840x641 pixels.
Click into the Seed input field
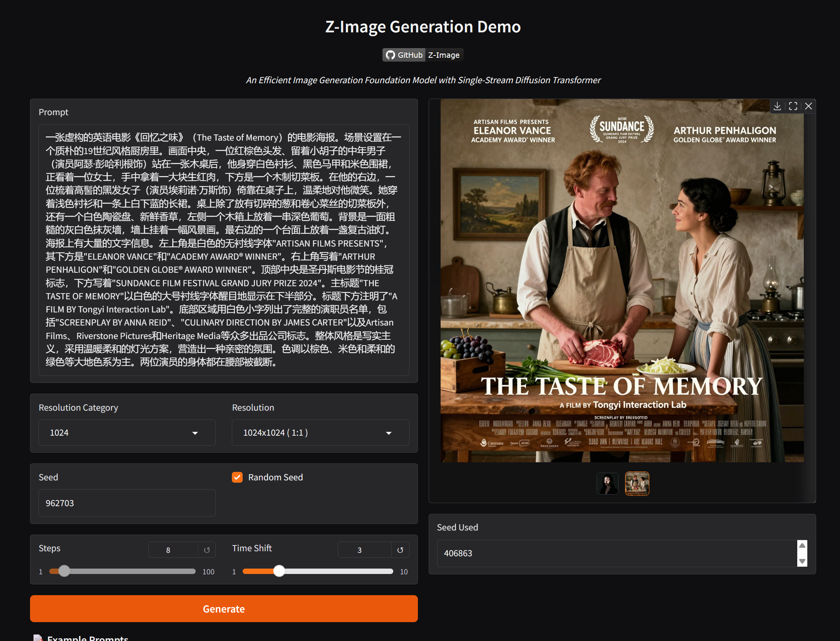coord(127,503)
